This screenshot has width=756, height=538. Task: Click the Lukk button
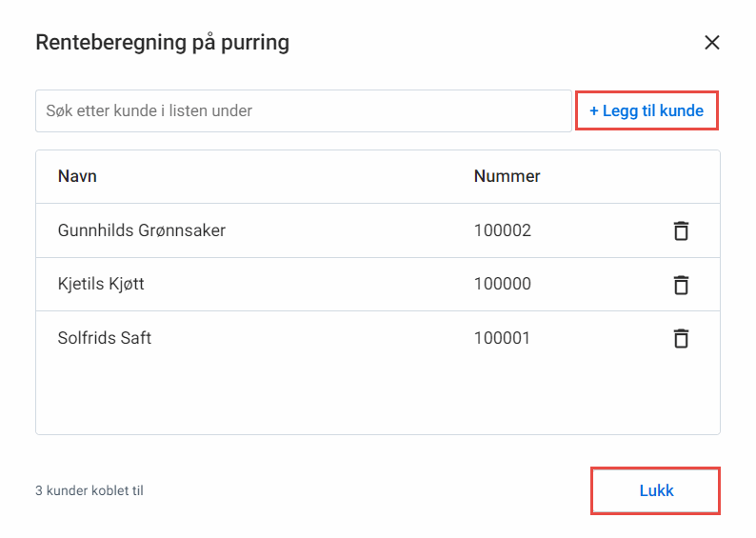[655, 490]
